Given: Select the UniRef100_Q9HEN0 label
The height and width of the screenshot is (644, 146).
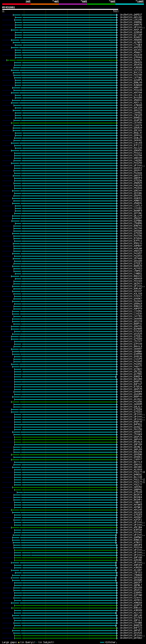Looking at the screenshot, I should click(131, 22).
